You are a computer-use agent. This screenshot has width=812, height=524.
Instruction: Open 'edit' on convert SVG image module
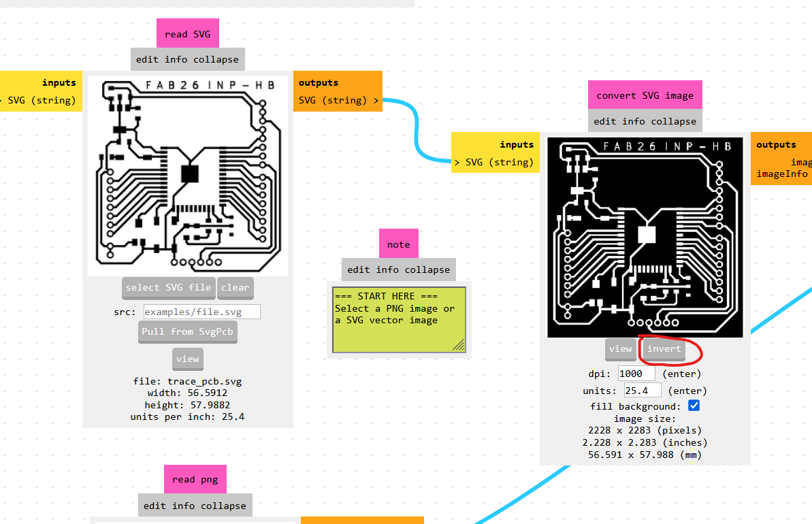605,121
